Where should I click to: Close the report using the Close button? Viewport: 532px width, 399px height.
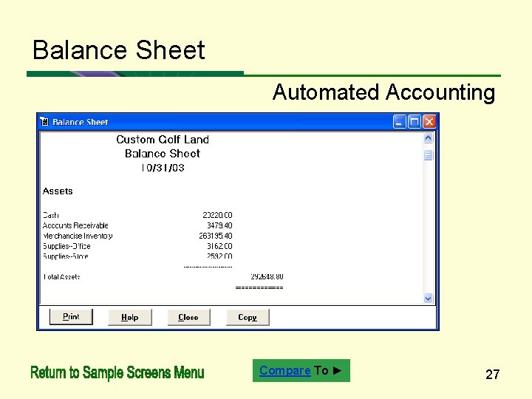click(188, 317)
